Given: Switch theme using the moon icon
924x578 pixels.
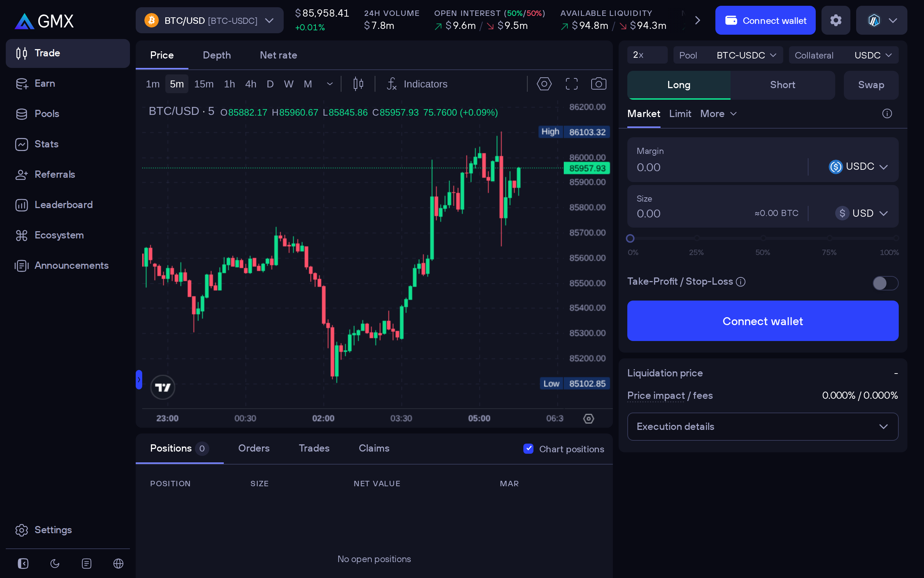Looking at the screenshot, I should [55, 564].
